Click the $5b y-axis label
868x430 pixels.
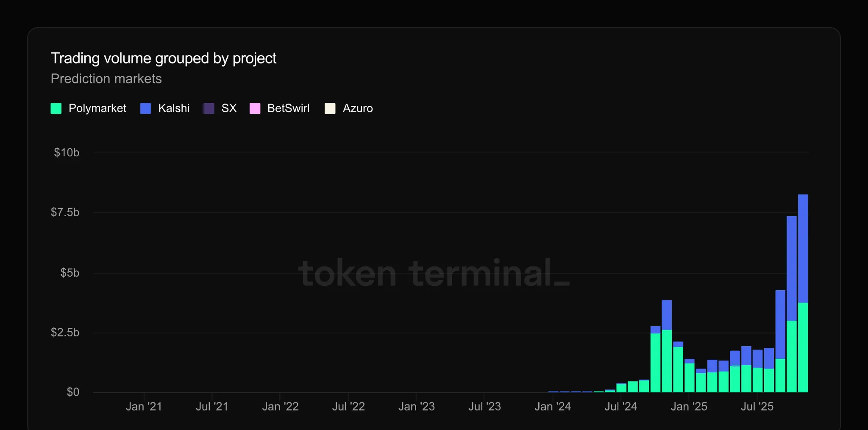(x=70, y=273)
